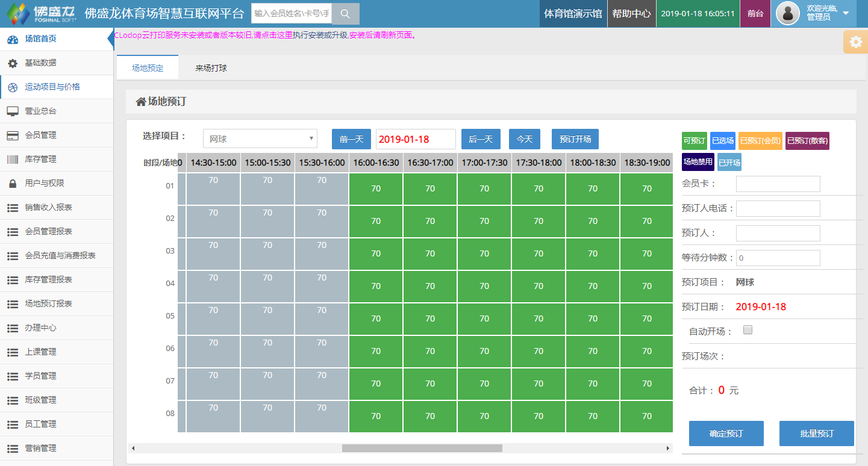Click the 预订开场 button
Screen dimensions: 868x466
coord(575,139)
